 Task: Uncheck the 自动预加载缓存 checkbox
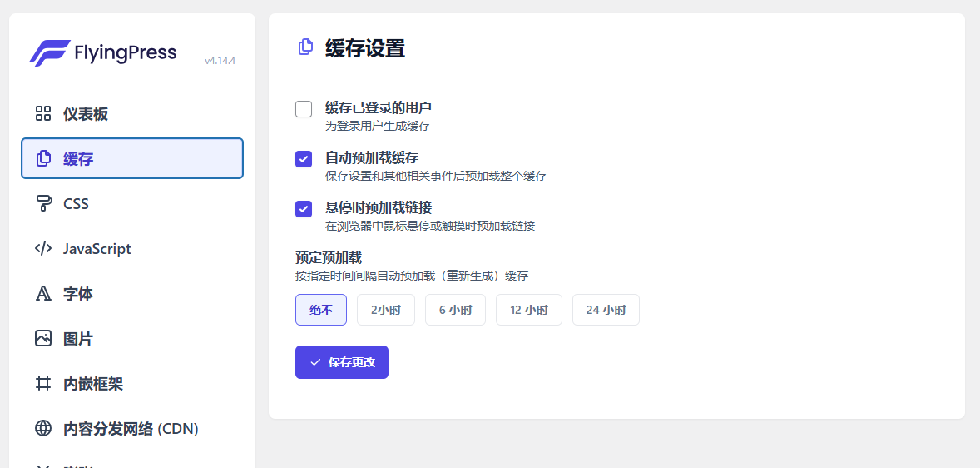point(304,159)
